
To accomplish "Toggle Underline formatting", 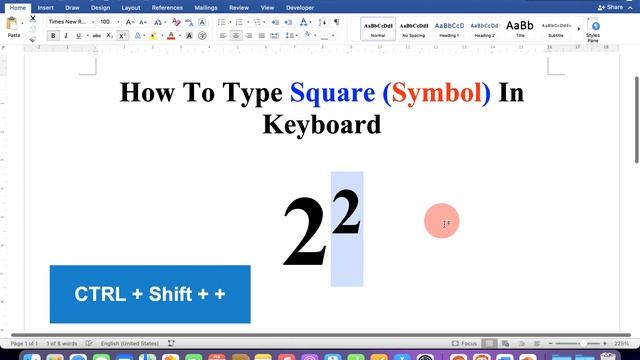I will click(x=78, y=36).
